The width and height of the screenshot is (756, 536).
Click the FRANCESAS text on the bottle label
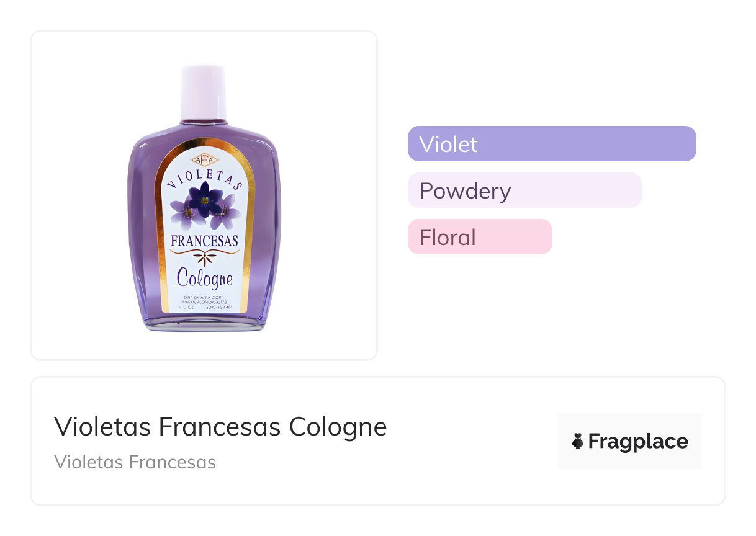point(204,241)
